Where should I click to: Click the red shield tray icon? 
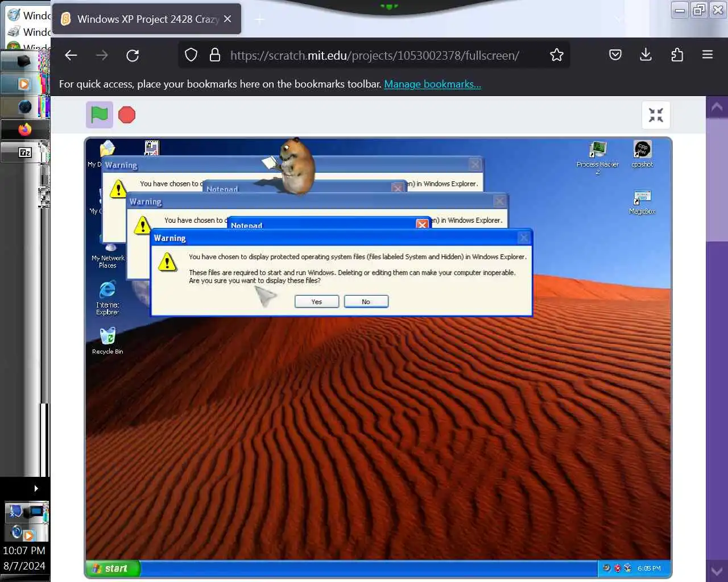pos(617,568)
